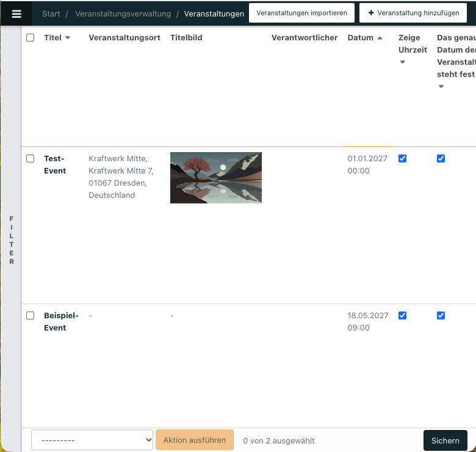Click Veranstaltungsort column header
The width and height of the screenshot is (476, 452).
(124, 38)
